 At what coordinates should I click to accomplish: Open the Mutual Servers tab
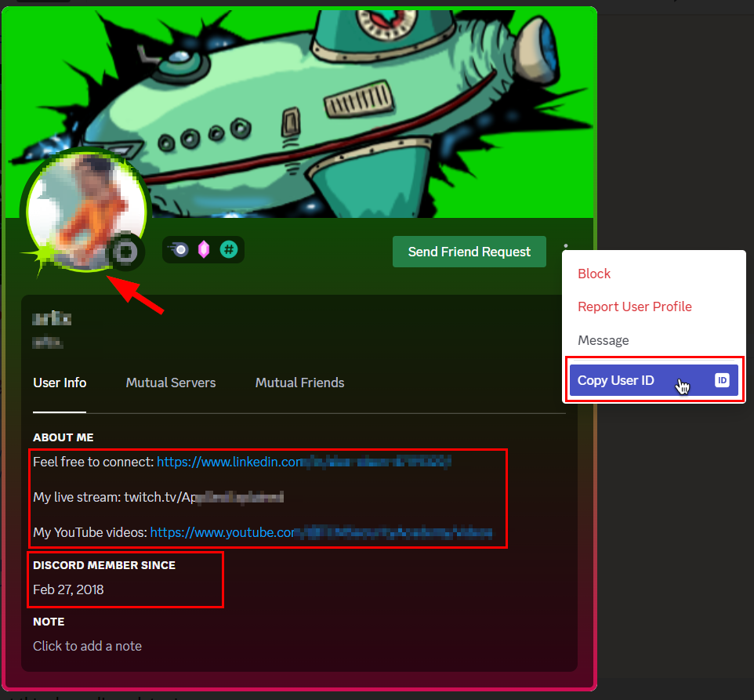pyautogui.click(x=171, y=383)
